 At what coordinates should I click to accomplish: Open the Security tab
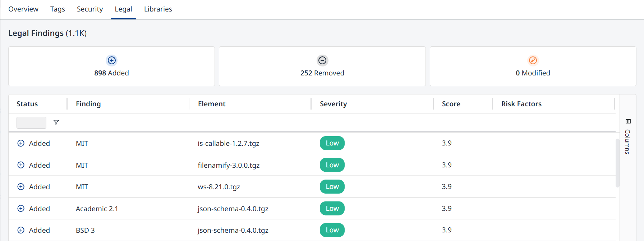(x=90, y=9)
